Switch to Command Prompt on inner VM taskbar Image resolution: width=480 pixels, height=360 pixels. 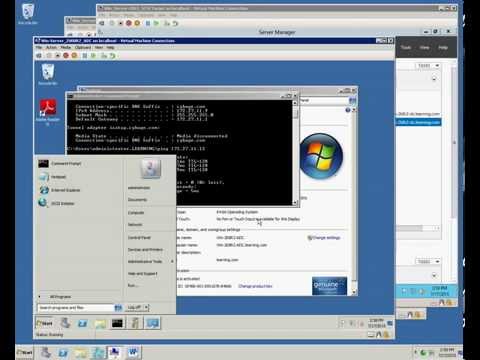(x=117, y=323)
